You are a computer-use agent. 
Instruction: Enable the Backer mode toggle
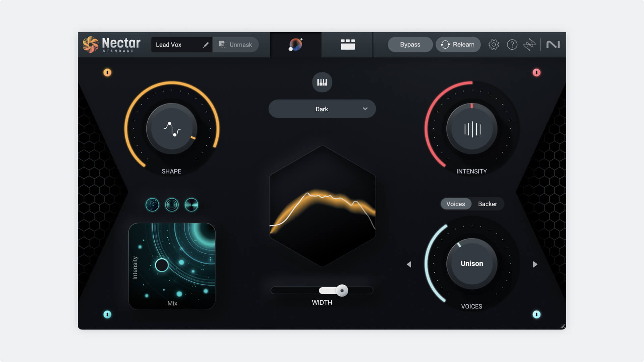point(487,204)
